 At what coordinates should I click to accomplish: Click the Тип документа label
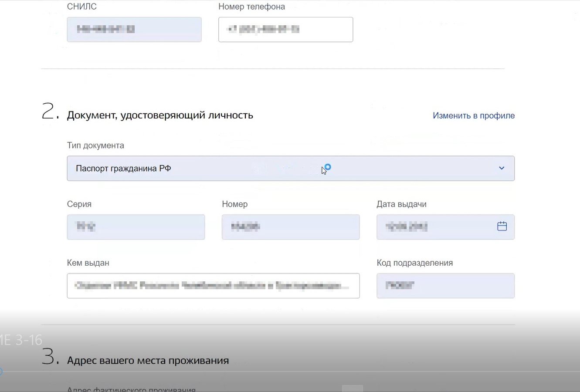[95, 145]
